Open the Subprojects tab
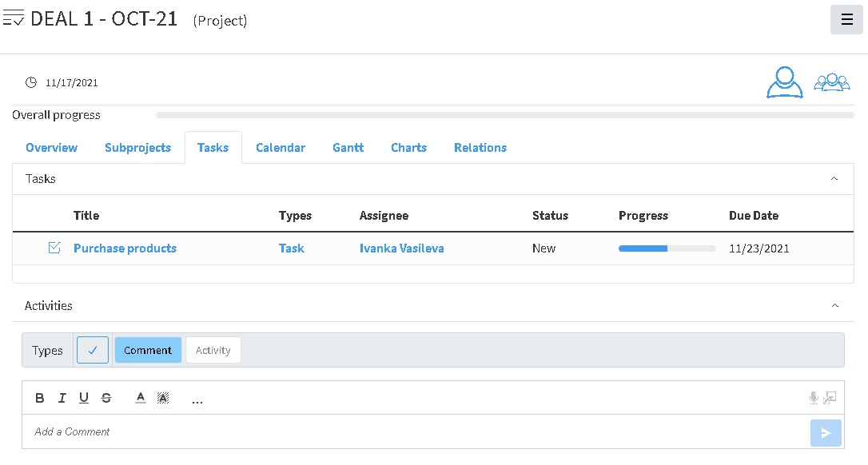 click(x=137, y=148)
